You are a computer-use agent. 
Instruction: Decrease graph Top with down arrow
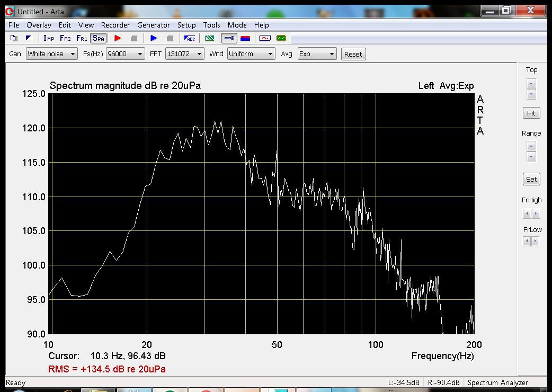(x=531, y=94)
